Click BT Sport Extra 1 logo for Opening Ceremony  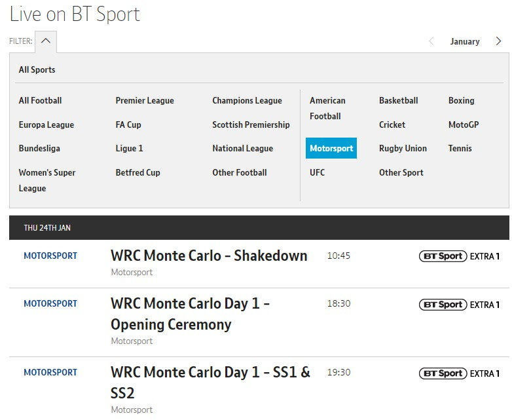click(459, 305)
